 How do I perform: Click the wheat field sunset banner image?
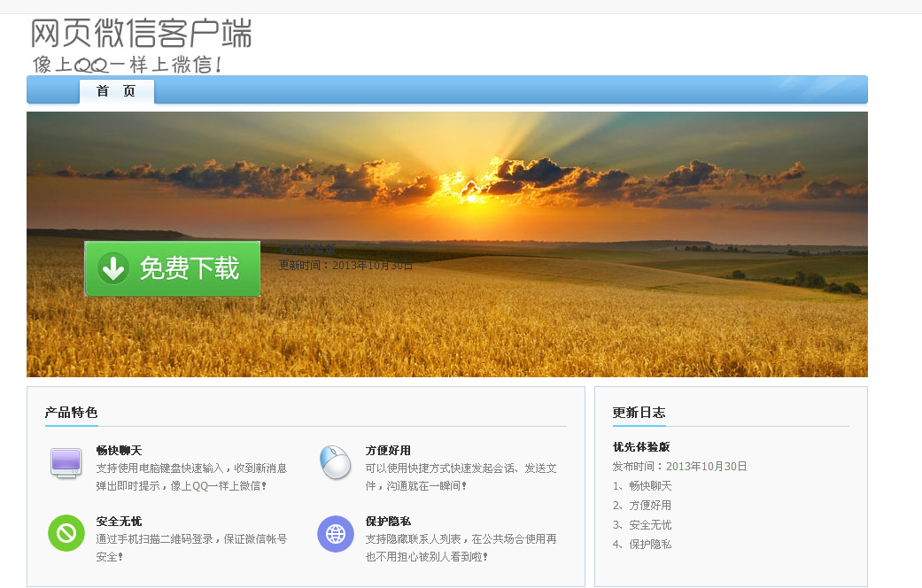(x=447, y=244)
